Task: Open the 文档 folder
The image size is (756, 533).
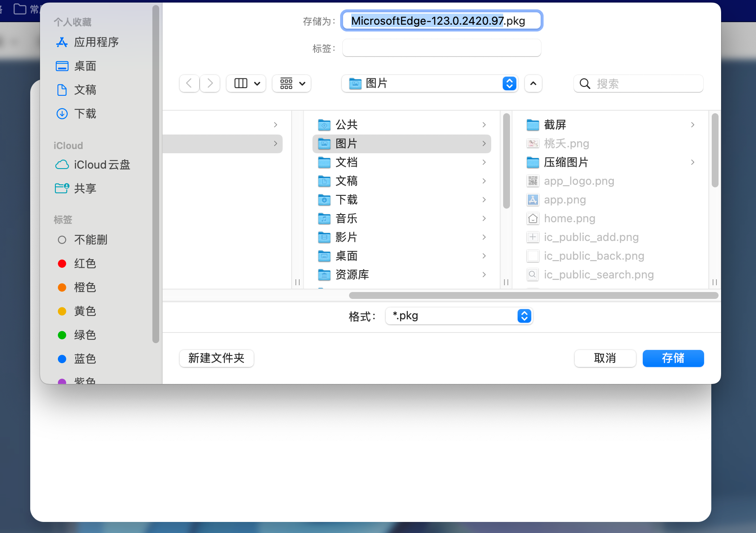Action: [402, 162]
